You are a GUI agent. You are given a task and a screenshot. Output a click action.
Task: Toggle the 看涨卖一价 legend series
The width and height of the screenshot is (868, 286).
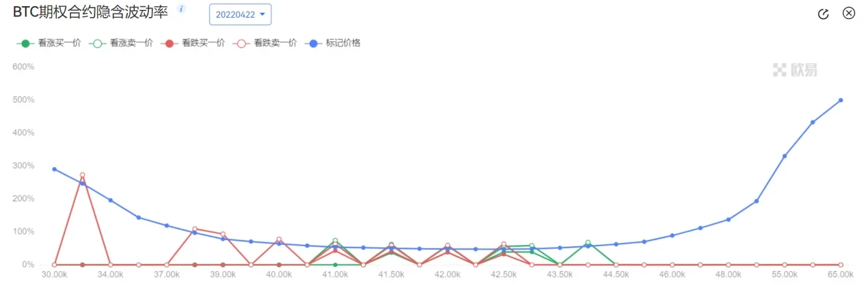(x=120, y=43)
